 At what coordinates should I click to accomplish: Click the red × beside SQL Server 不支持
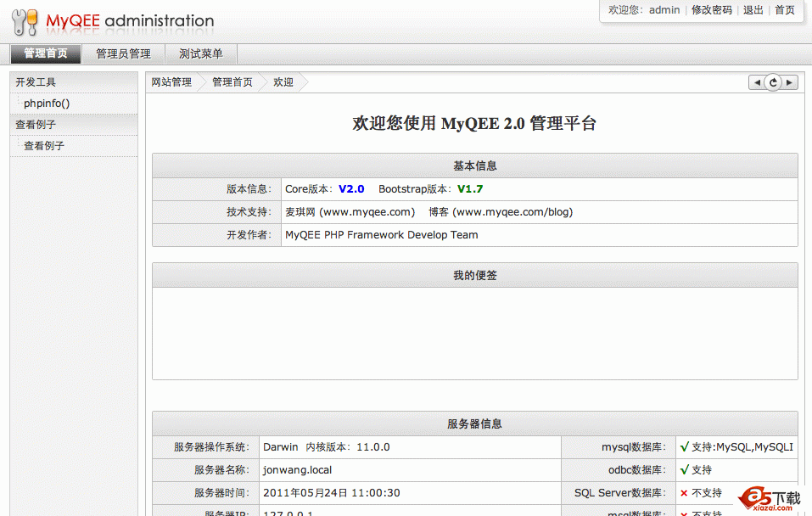683,491
